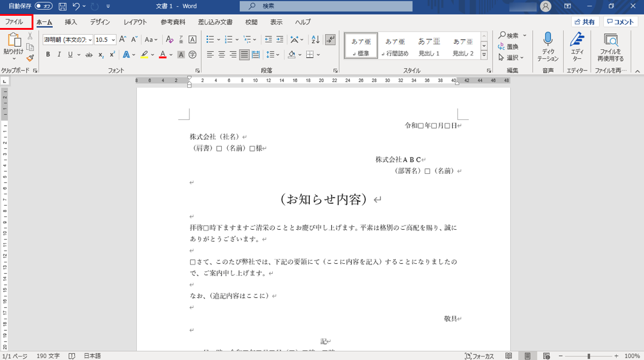Click the enclosed character icon

point(192,55)
